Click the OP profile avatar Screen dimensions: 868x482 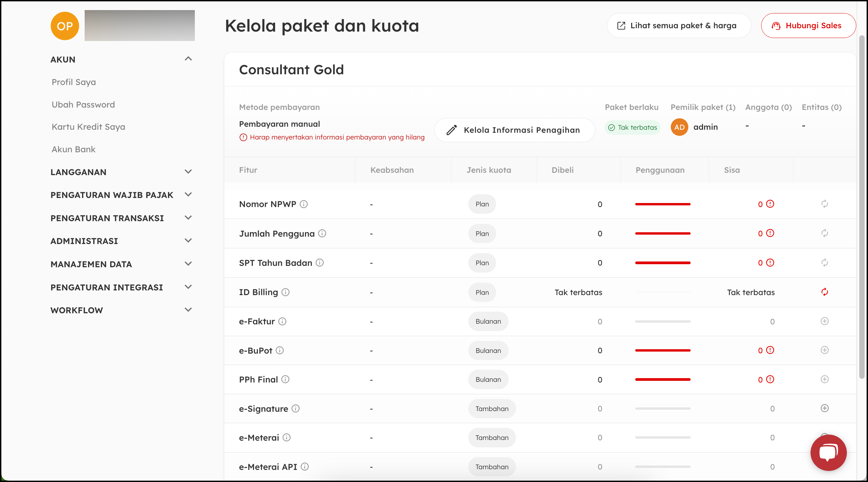click(x=65, y=26)
